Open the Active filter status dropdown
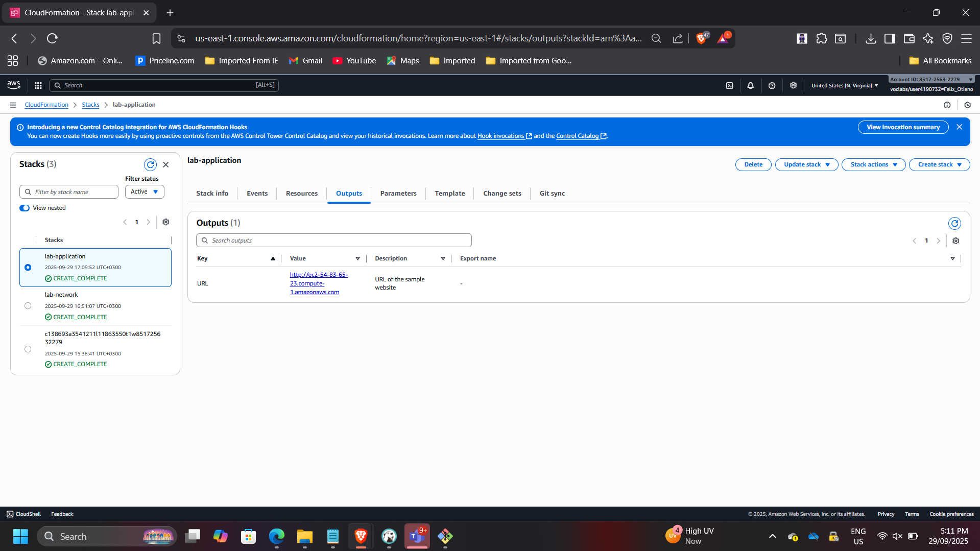 coord(145,191)
